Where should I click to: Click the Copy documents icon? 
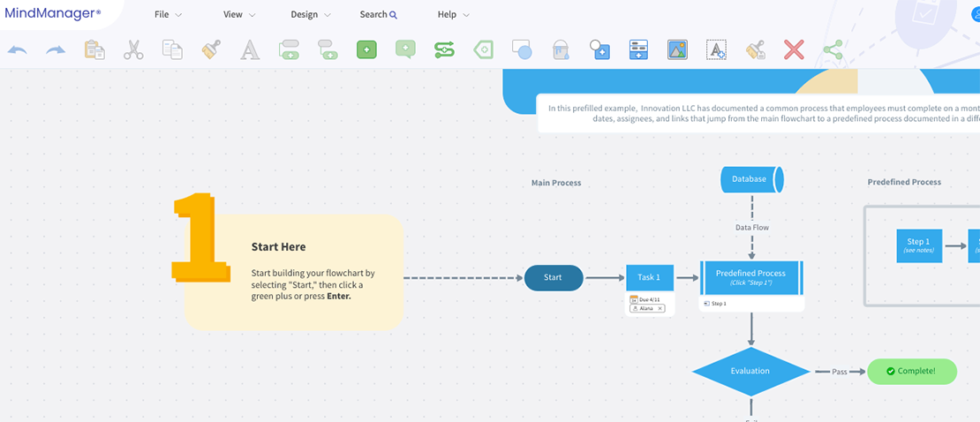172,49
